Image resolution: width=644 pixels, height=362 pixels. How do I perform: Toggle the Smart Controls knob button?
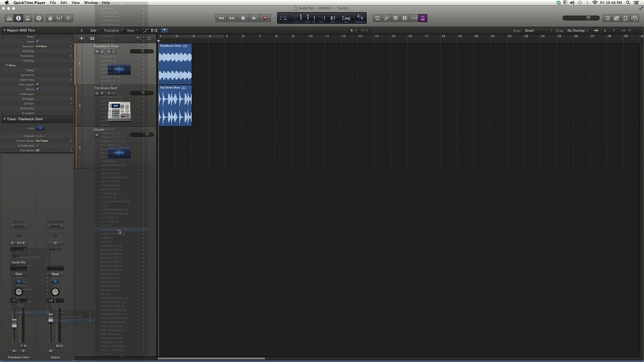click(50, 18)
